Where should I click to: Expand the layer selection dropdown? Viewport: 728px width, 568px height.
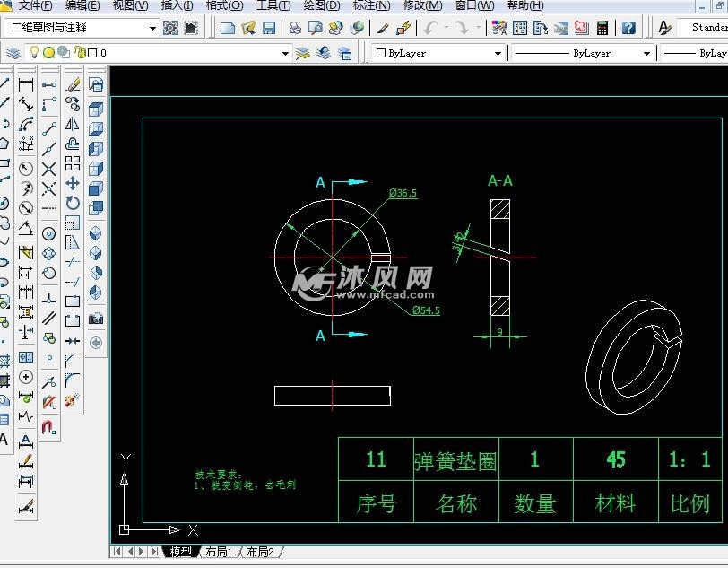[x=286, y=53]
